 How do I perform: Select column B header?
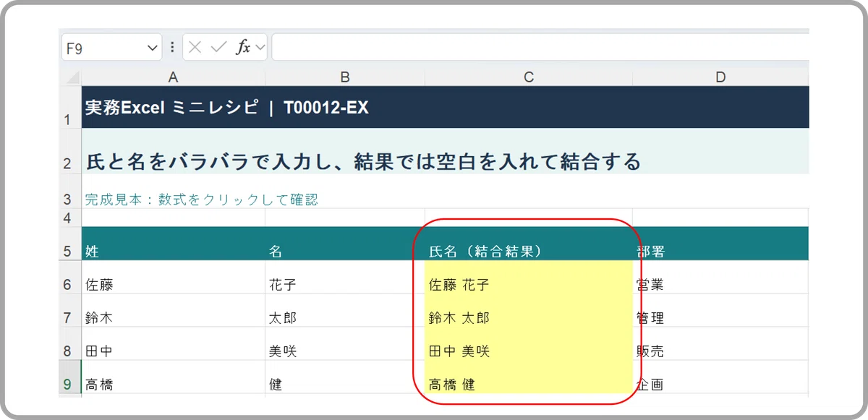[x=345, y=77]
